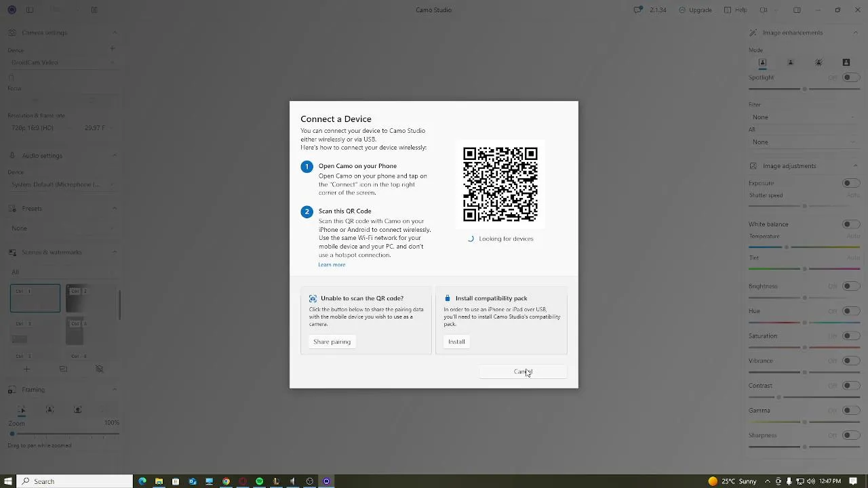The width and height of the screenshot is (868, 488).
Task: Collapse the Scenes & watermarks section
Action: (x=114, y=252)
